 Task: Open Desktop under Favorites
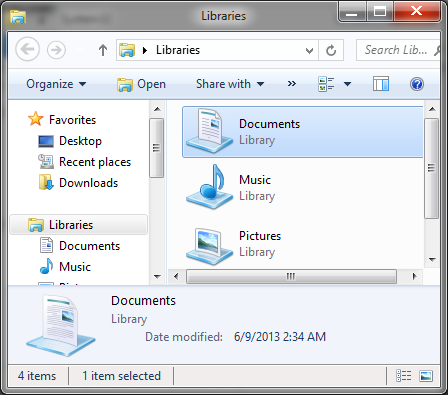tap(80, 141)
